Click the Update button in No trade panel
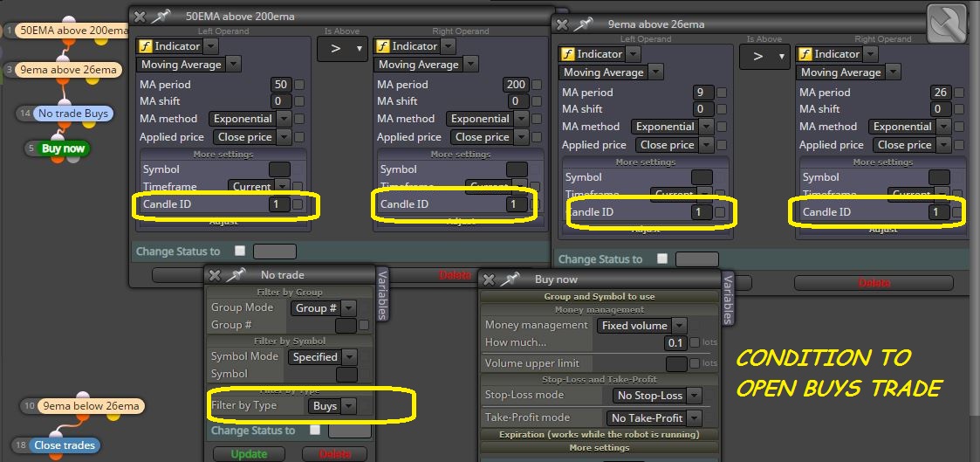Viewport: 980px width, 462px height. (249, 454)
